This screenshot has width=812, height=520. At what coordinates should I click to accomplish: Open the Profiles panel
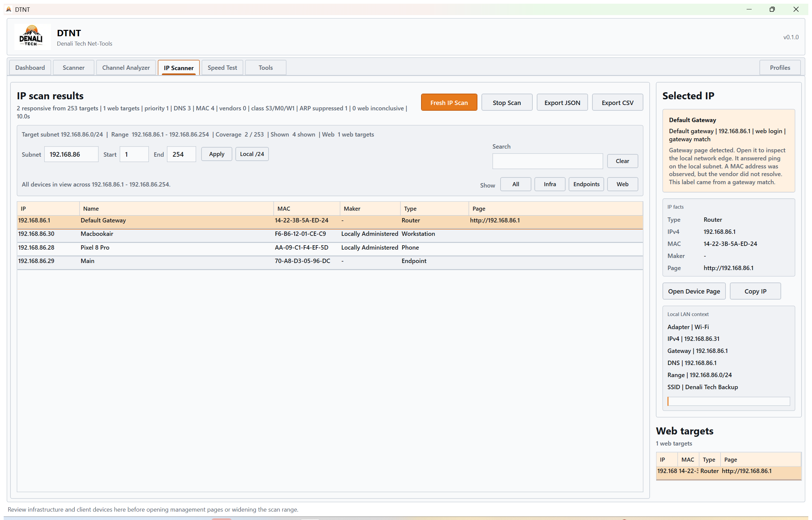(779, 67)
